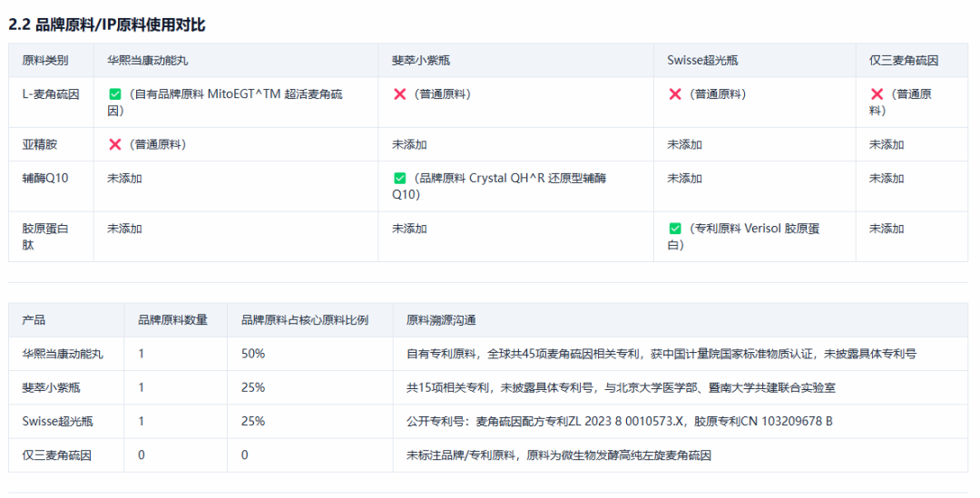Click green check emoji in 华熙当康动能丸 L-麦角硫因 cell

[115, 94]
